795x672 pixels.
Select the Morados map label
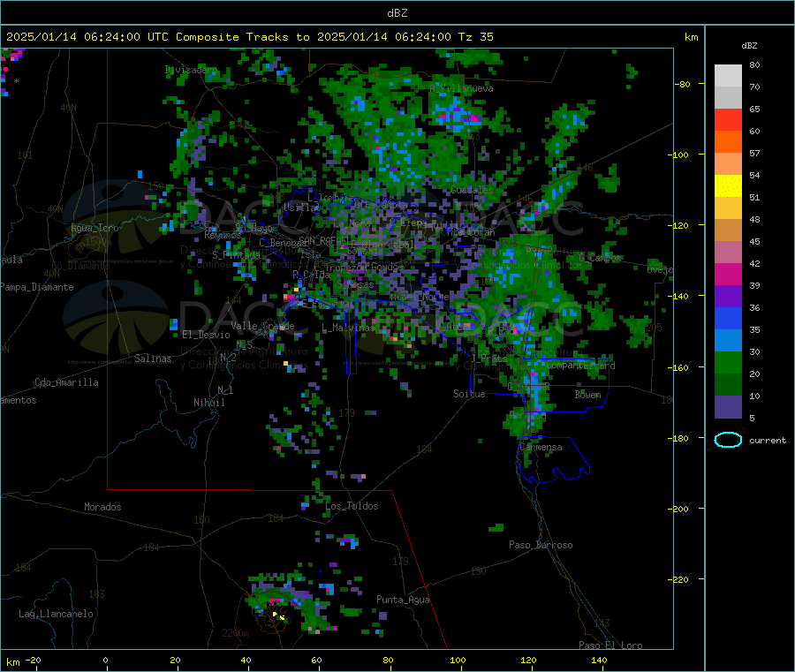[102, 507]
